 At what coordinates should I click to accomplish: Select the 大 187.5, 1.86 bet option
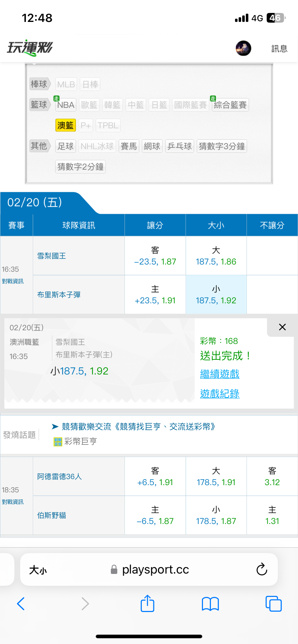pos(216,256)
